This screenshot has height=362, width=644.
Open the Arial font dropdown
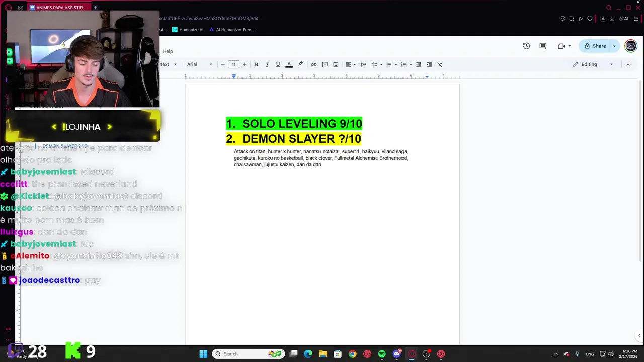[x=200, y=64]
